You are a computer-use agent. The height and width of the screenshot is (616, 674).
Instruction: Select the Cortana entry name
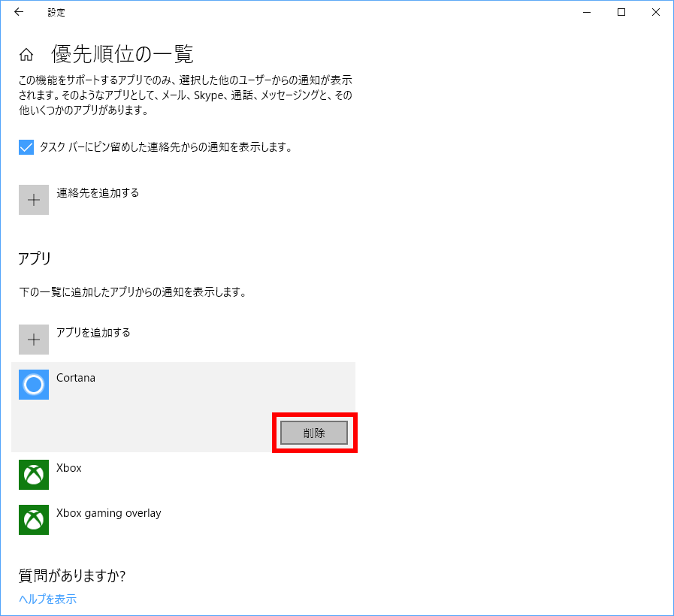click(x=76, y=378)
